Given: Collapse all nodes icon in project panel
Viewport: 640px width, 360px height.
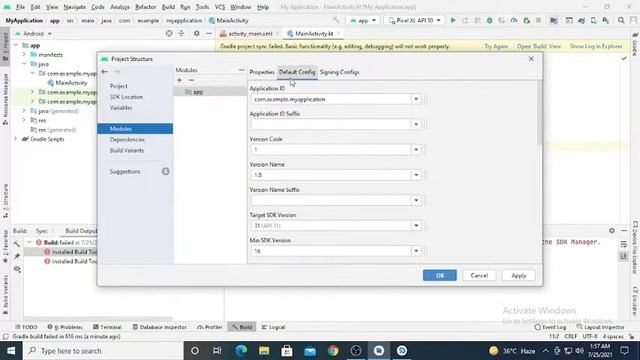Looking at the screenshot, I should click(181, 33).
